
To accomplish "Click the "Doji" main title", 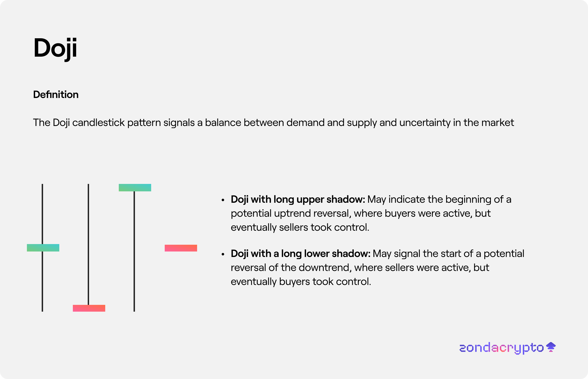I will (x=55, y=48).
